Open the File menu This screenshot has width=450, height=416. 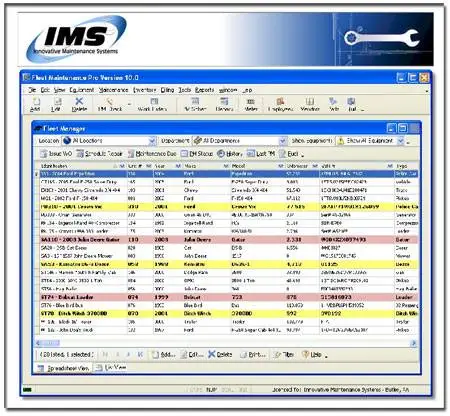(x=32, y=90)
